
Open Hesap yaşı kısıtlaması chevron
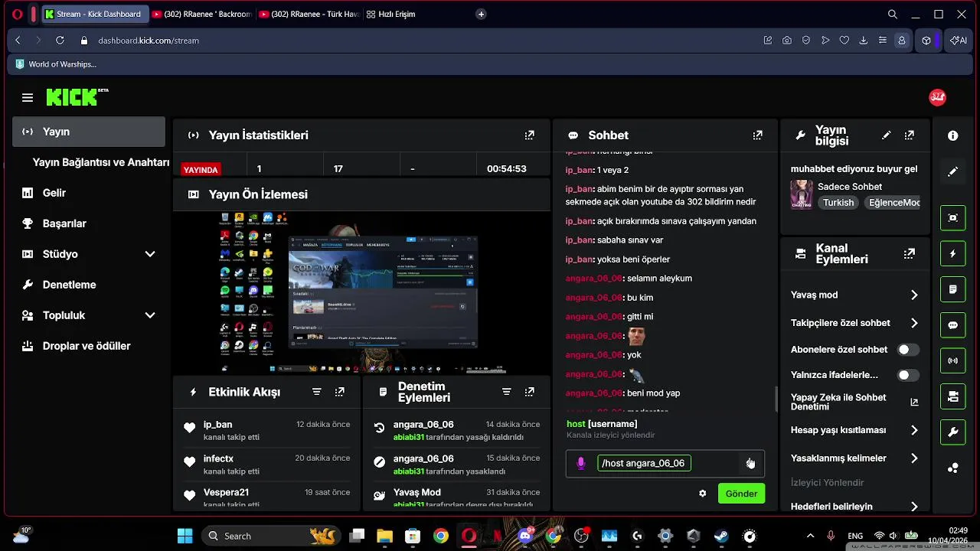[914, 430]
